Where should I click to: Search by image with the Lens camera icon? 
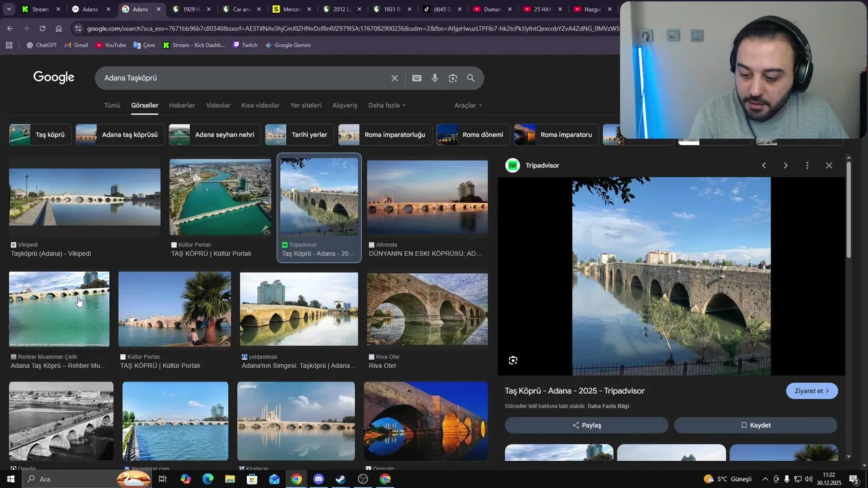453,78
